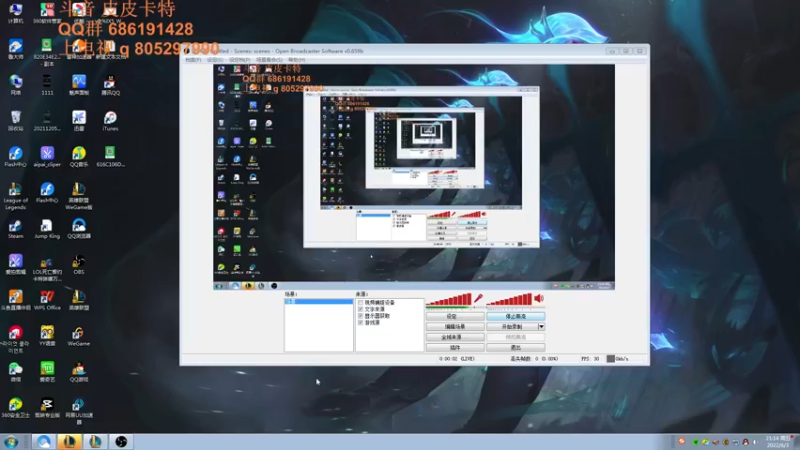The width and height of the screenshot is (800, 450).
Task: Open the QQ游戏 desktop icon
Action: [79, 372]
